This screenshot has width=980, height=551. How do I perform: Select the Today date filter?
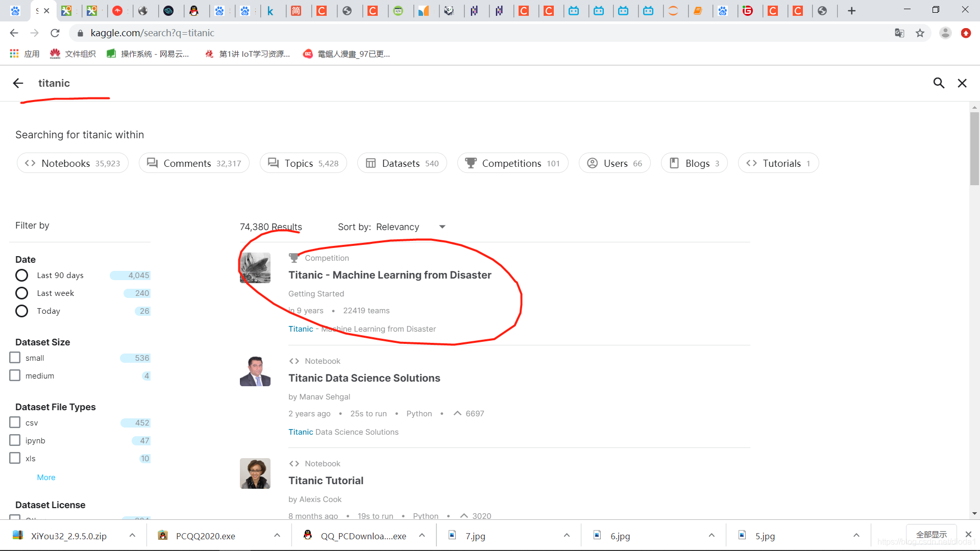[x=21, y=311]
